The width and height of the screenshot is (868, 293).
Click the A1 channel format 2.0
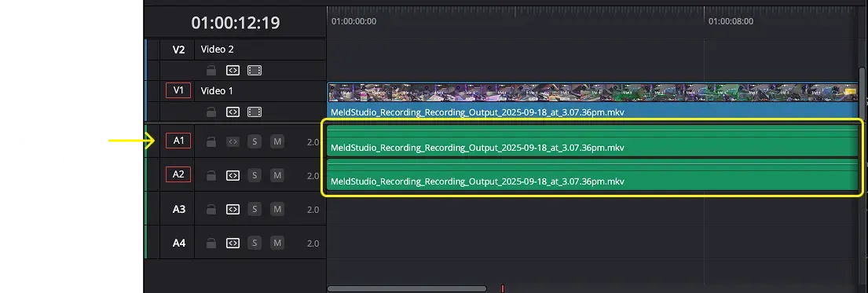point(313,142)
